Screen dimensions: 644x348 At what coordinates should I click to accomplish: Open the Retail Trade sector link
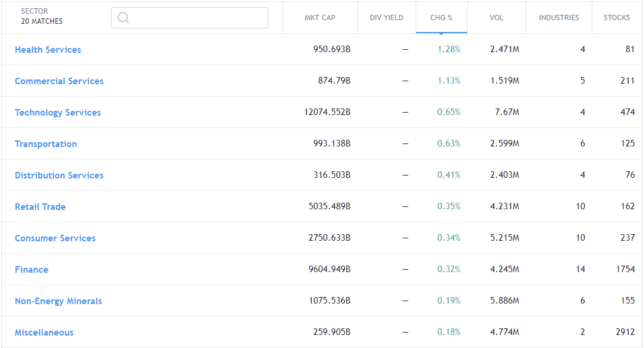pyautogui.click(x=40, y=207)
